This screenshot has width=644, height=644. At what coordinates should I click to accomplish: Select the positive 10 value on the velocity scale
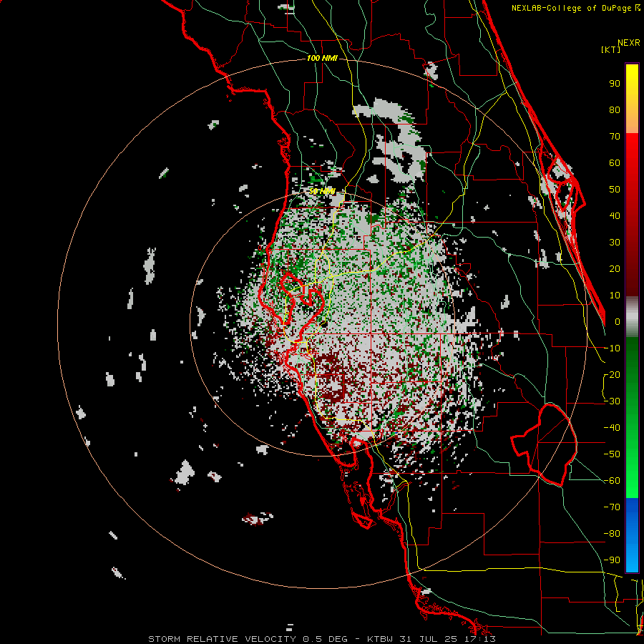click(x=615, y=296)
